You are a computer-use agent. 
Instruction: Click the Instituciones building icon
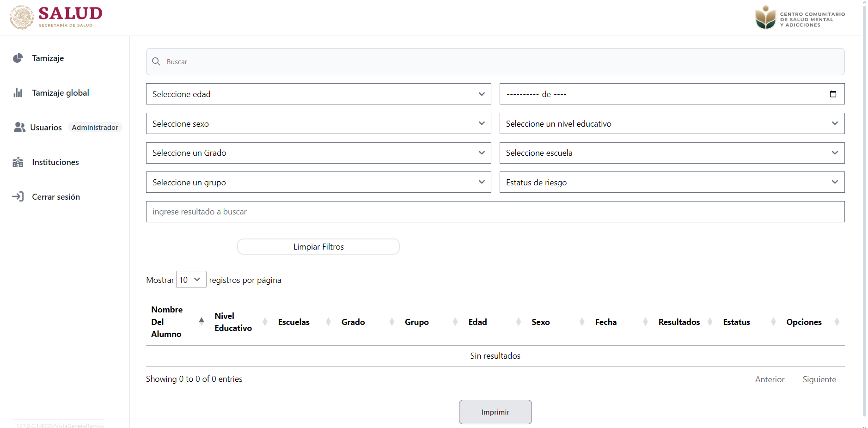coord(18,162)
